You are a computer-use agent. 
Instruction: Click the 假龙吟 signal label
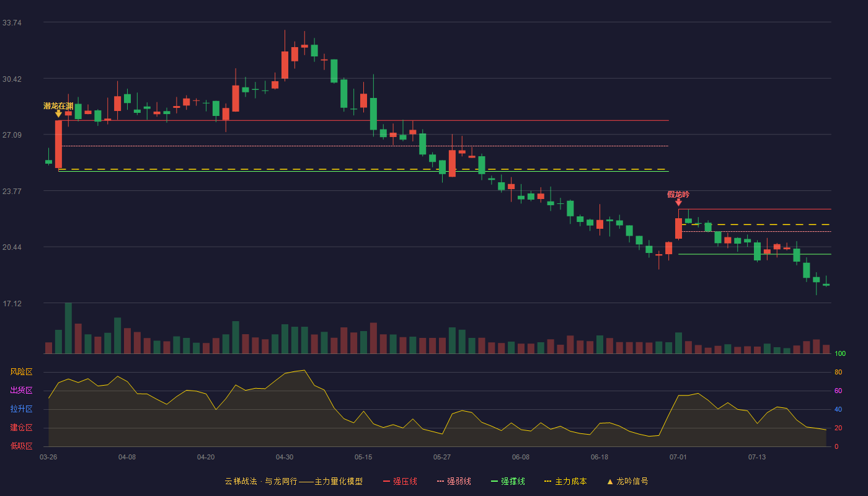(x=678, y=195)
